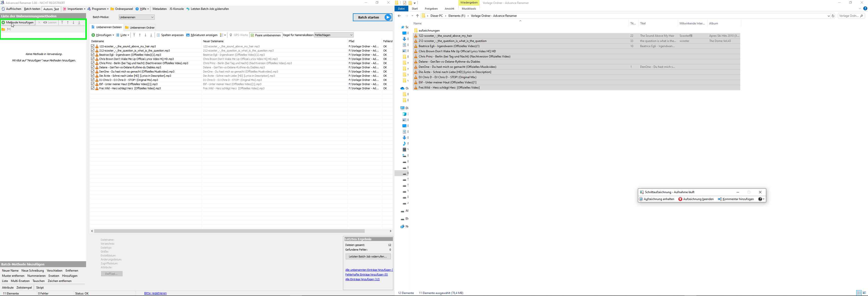
Task: Click the save methods disk icon
Action: (x=9, y=29)
